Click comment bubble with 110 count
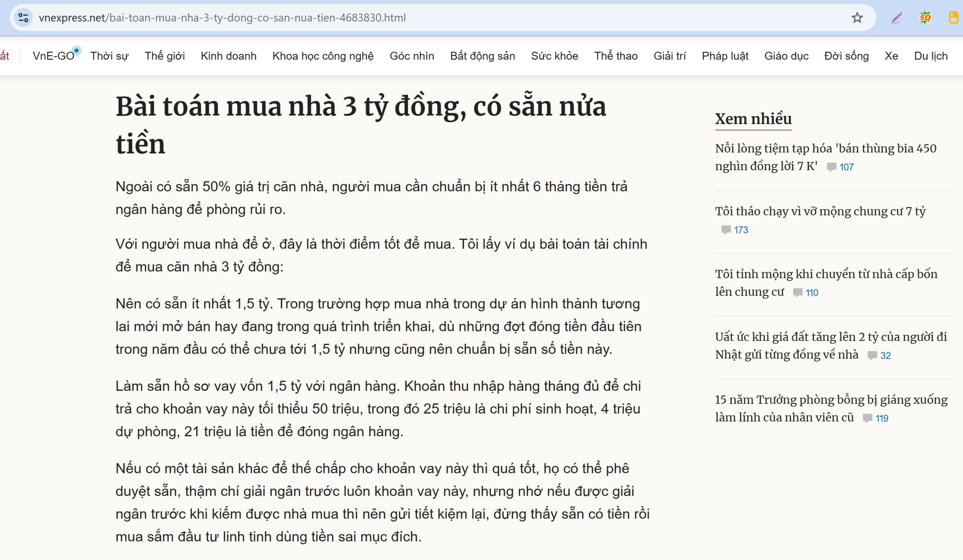The image size is (963, 560). point(797,293)
